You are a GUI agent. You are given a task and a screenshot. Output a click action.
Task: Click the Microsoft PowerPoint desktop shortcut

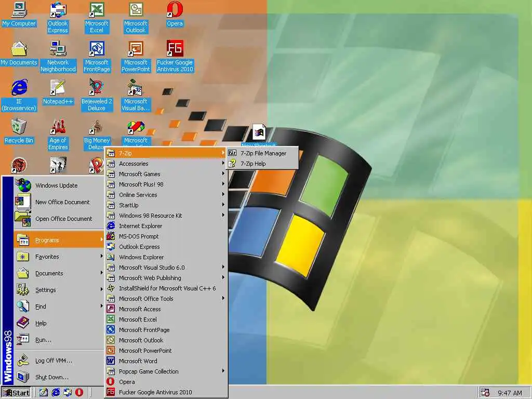click(x=136, y=57)
